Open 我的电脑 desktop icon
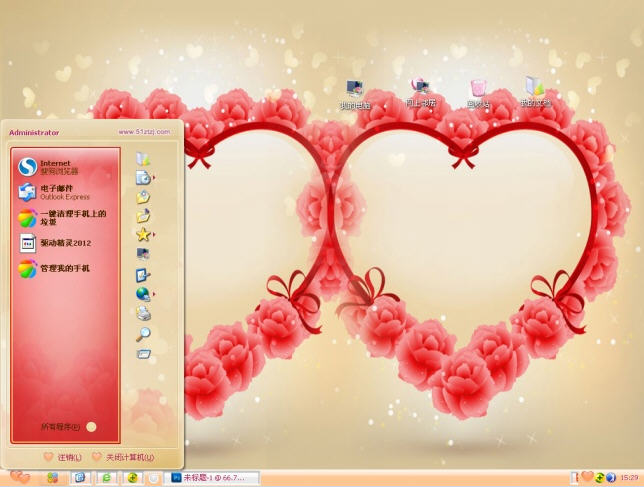Viewport: 644px width, 487px height. (x=355, y=95)
